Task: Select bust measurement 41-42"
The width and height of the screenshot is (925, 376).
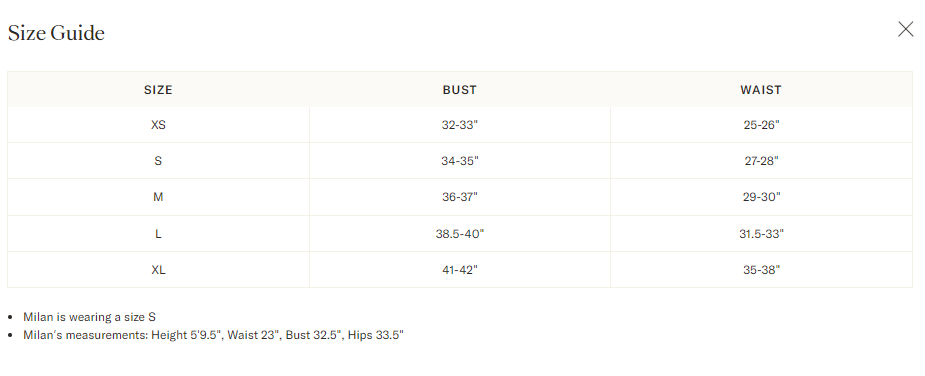Action: point(460,270)
